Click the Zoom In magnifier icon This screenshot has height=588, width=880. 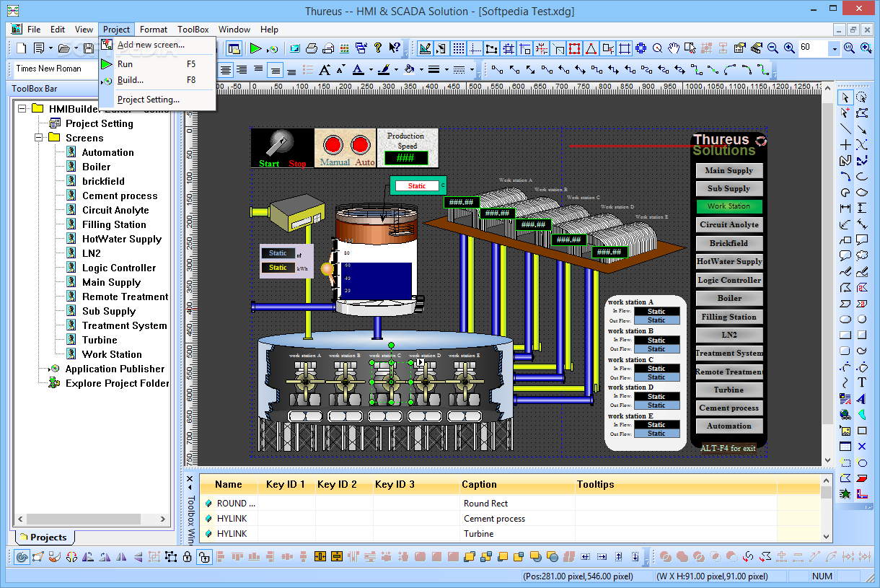coord(789,48)
